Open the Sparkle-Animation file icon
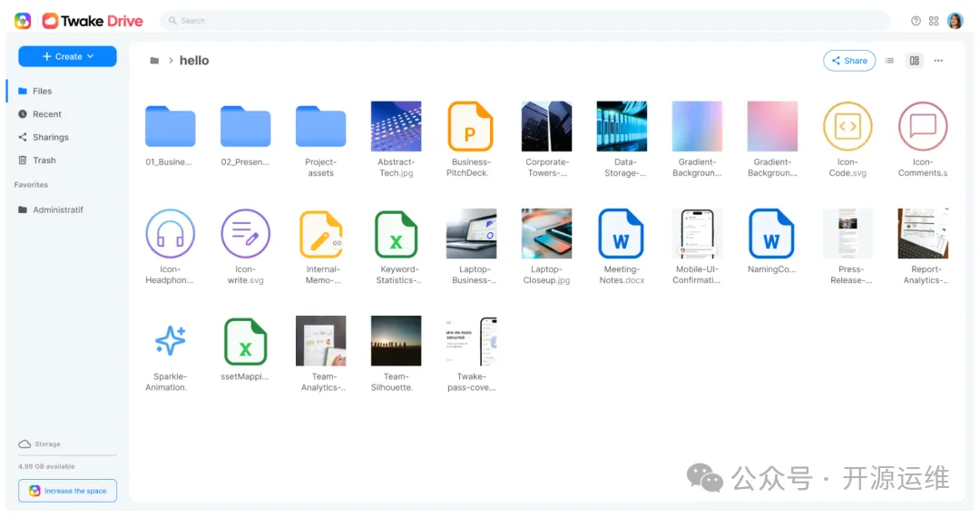This screenshot has width=980, height=517. (x=170, y=341)
